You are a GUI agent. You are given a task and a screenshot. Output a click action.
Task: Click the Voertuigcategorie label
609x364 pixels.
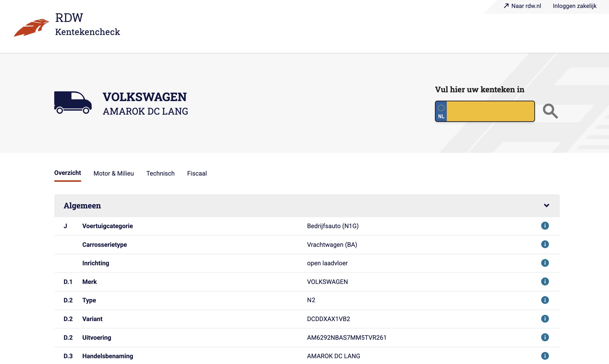point(107,226)
